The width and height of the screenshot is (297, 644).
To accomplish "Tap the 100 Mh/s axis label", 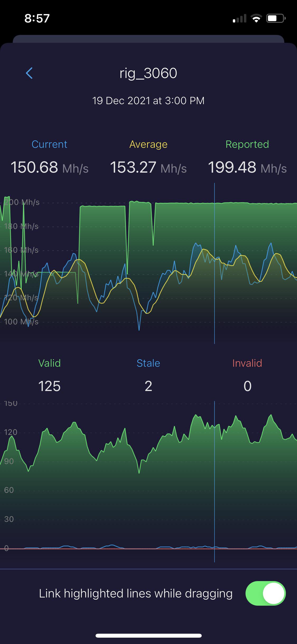I will [x=21, y=322].
